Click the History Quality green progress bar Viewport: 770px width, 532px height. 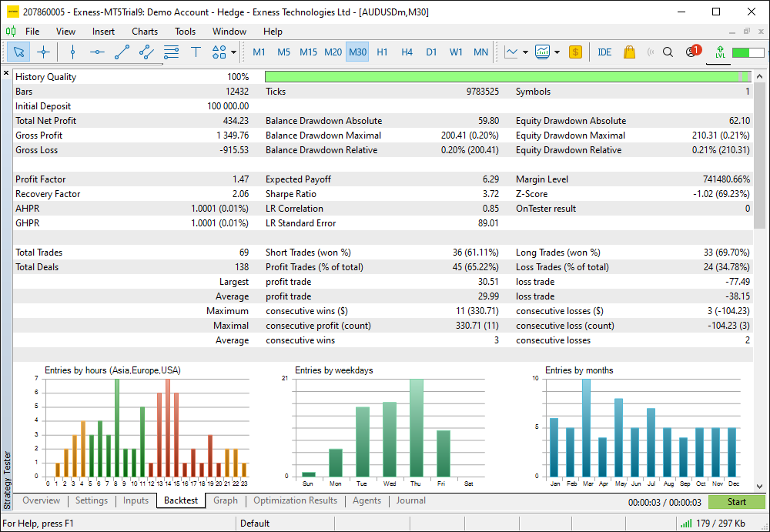[507, 77]
